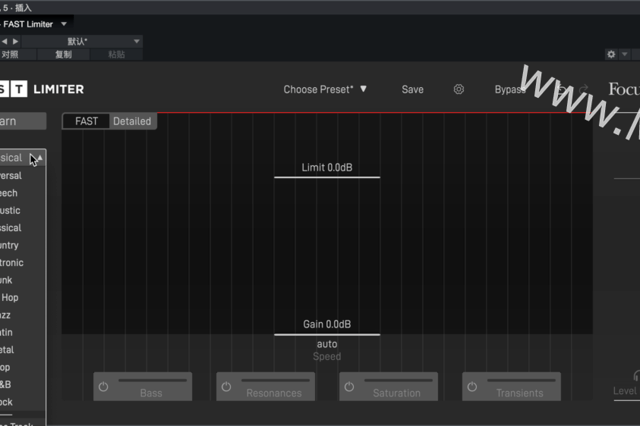Toggle Bass module power icon
The image size is (640, 426).
(x=104, y=386)
